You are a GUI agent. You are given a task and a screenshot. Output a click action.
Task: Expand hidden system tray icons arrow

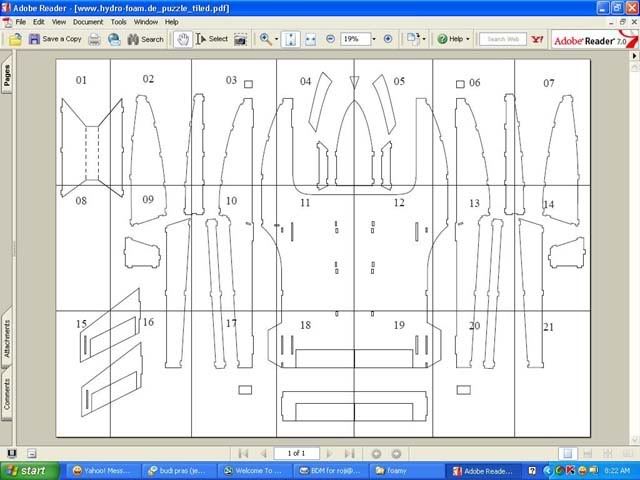click(547, 471)
